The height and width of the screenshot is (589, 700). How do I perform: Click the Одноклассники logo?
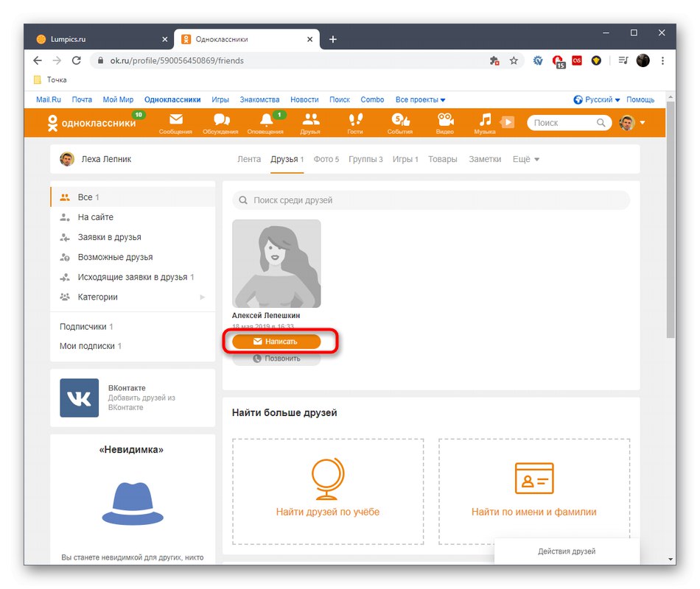92,123
